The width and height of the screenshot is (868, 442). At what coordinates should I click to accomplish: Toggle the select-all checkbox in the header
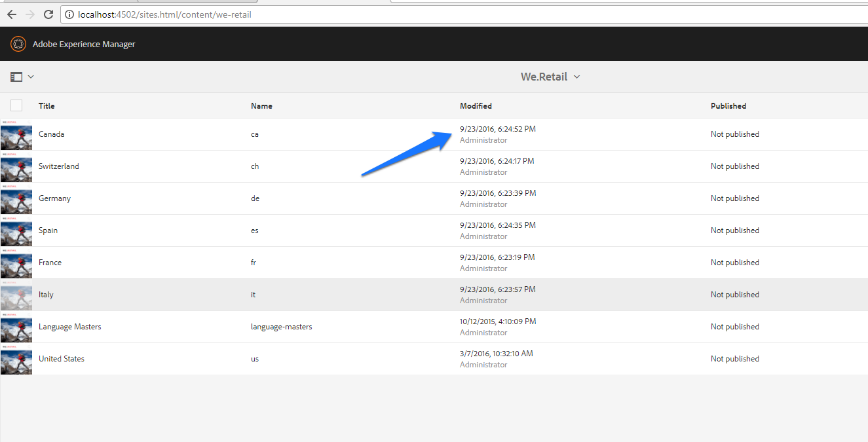[16, 105]
